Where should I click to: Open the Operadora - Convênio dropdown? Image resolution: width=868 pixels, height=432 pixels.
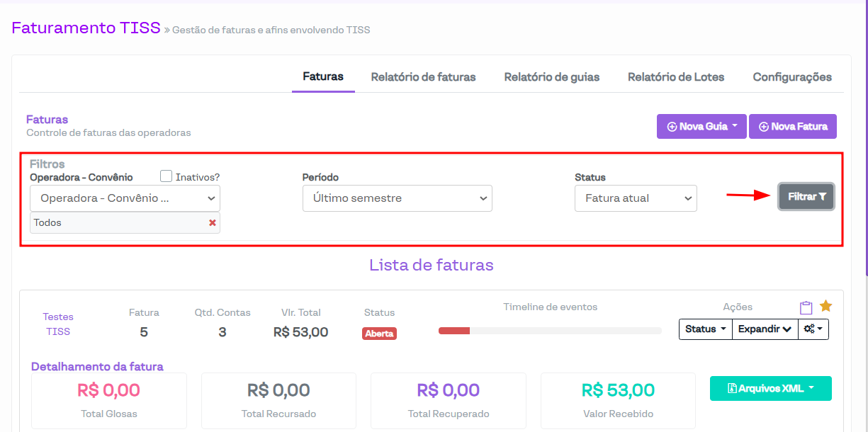(125, 198)
